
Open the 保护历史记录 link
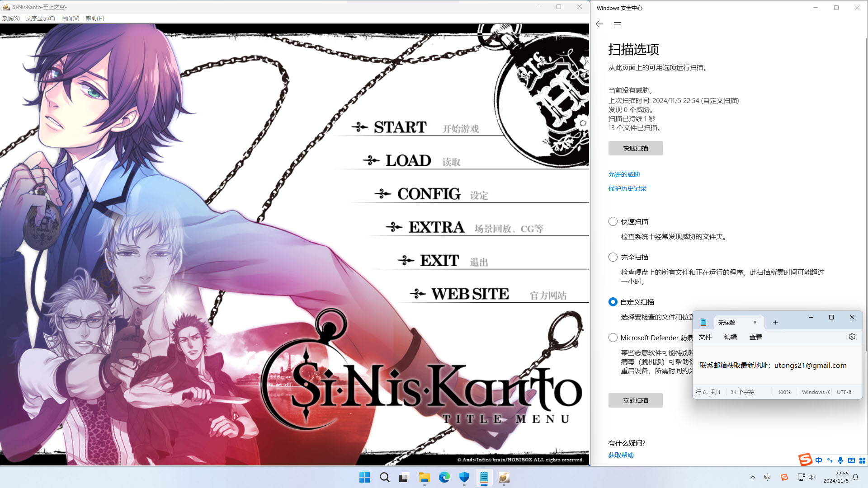point(627,188)
